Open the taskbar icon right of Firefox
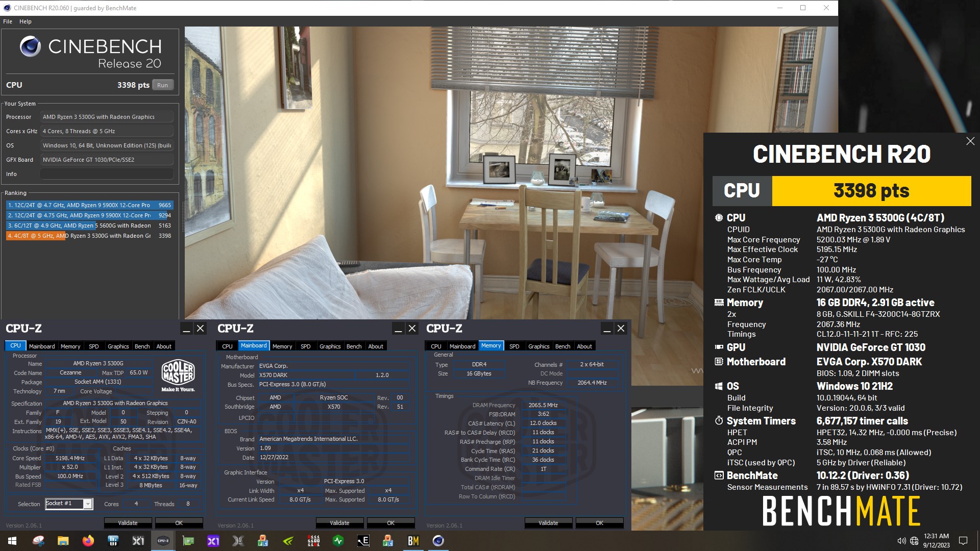Screen dimensions: 980x551 [113, 541]
